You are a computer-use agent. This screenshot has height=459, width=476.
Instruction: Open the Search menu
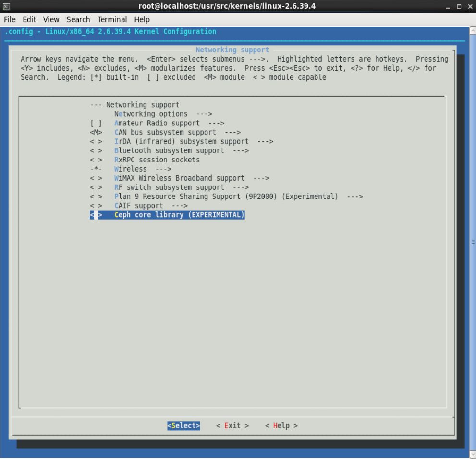[x=78, y=19]
